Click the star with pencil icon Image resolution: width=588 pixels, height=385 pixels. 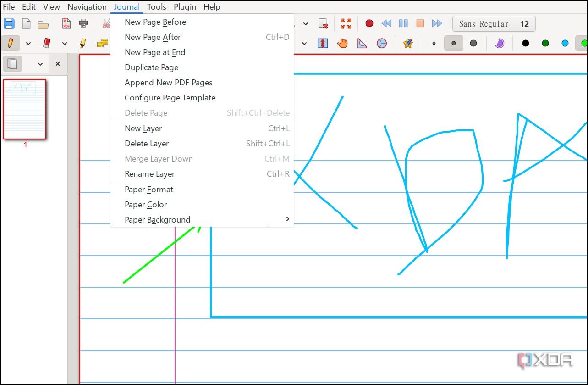coord(407,43)
